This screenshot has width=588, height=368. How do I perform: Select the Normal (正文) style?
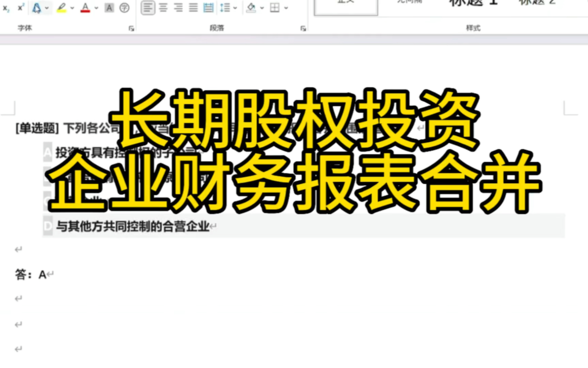[x=346, y=7]
